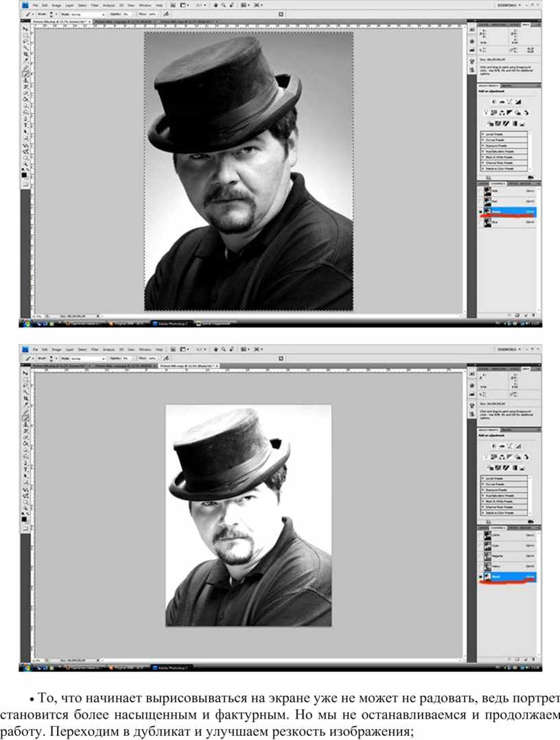Delete current channel in upper Channels panel
560x740 pixels.
534,315
